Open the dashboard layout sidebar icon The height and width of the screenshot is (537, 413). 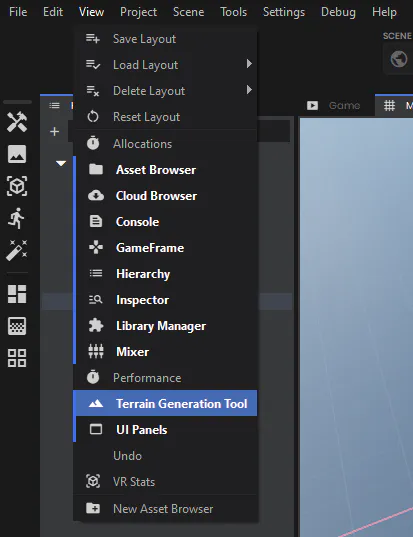[x=17, y=294]
